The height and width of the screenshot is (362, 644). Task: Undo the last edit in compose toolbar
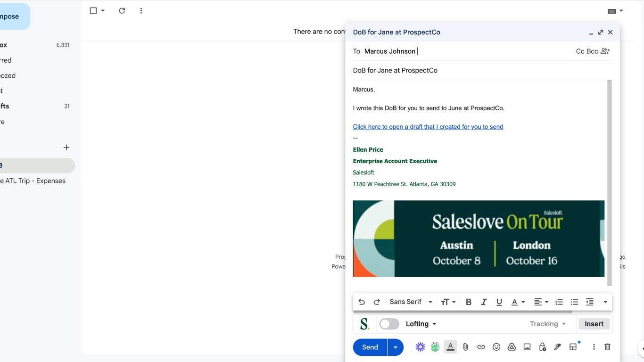tap(362, 302)
